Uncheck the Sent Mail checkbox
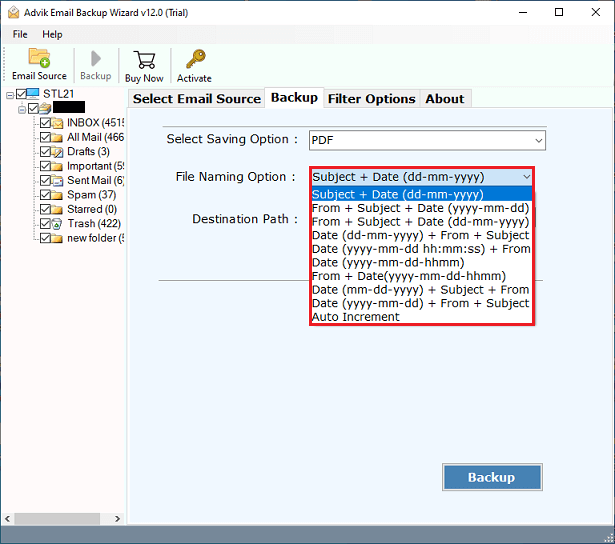This screenshot has width=615, height=544. pos(45,180)
